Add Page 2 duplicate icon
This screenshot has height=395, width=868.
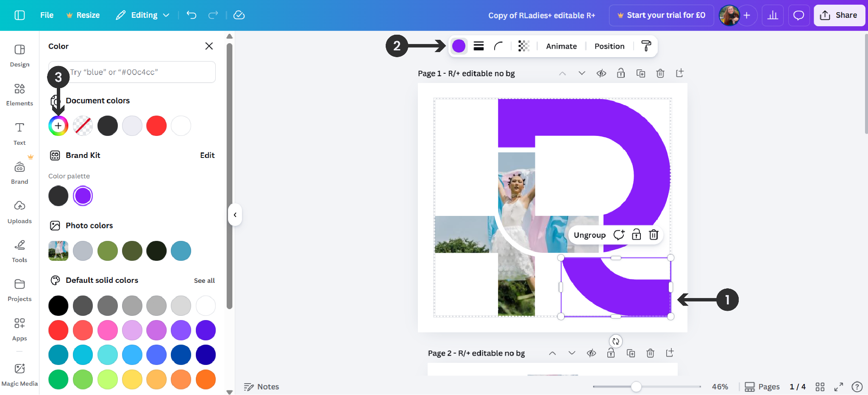[x=631, y=353]
